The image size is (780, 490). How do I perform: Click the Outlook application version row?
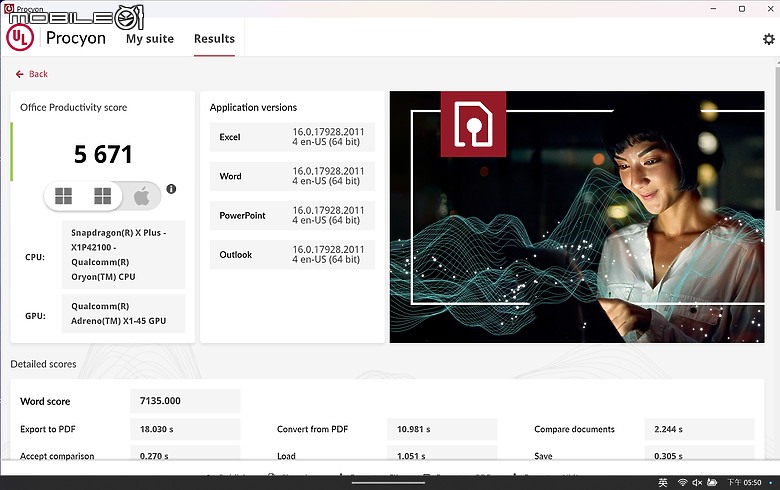point(292,255)
